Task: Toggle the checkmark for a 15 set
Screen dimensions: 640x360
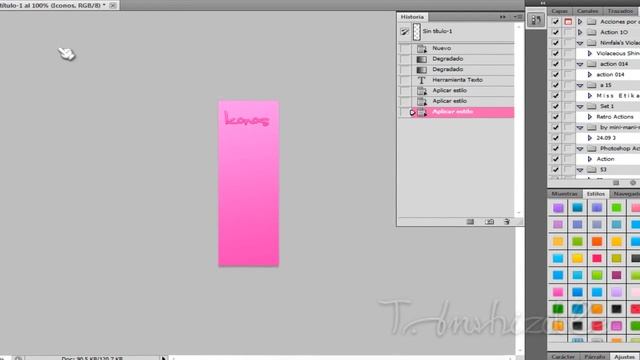Action: coord(555,85)
